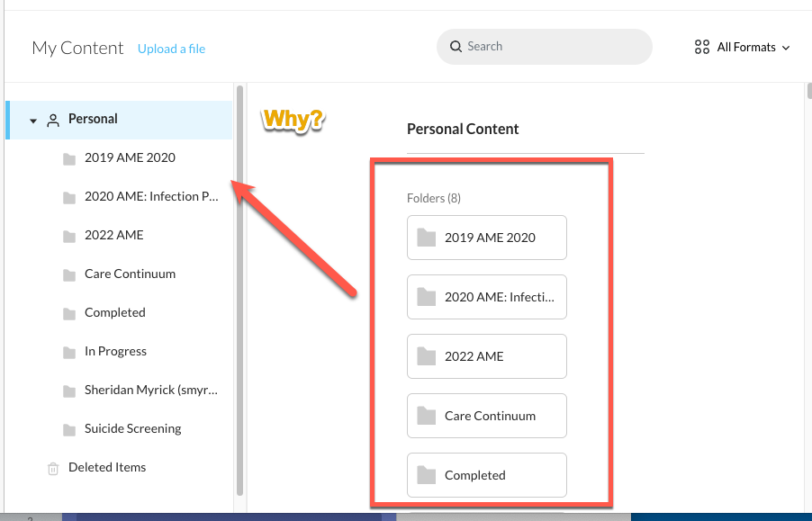Screen dimensions: 812x521
Task: Click the Deleted Items trash icon
Action: [53, 468]
